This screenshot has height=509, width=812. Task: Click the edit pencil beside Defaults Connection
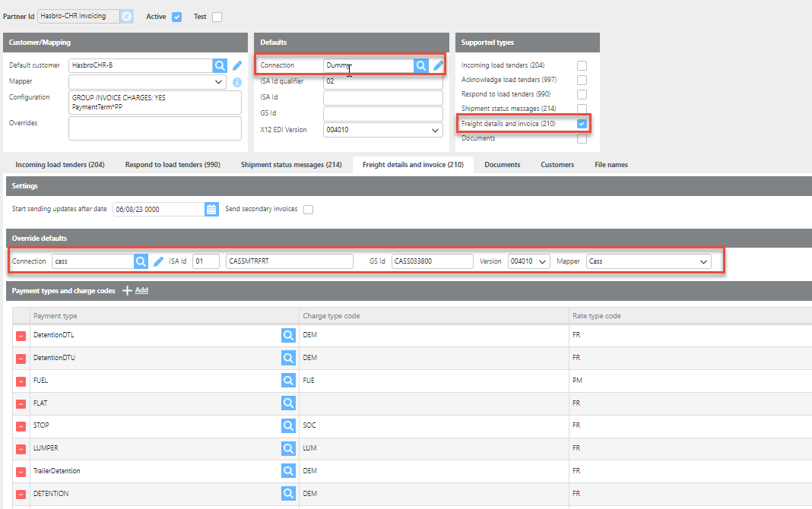438,66
